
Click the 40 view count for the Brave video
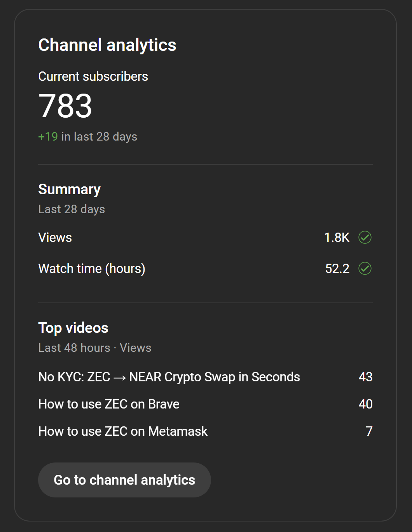[x=365, y=404]
